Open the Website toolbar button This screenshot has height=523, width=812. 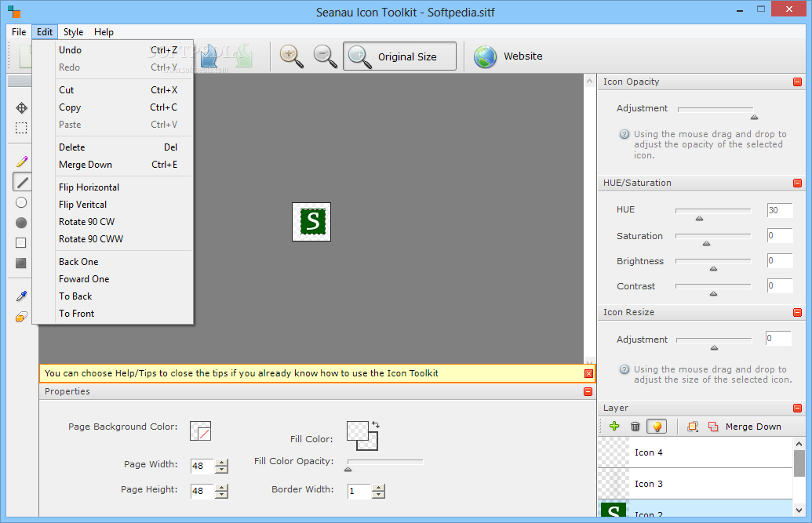point(508,56)
